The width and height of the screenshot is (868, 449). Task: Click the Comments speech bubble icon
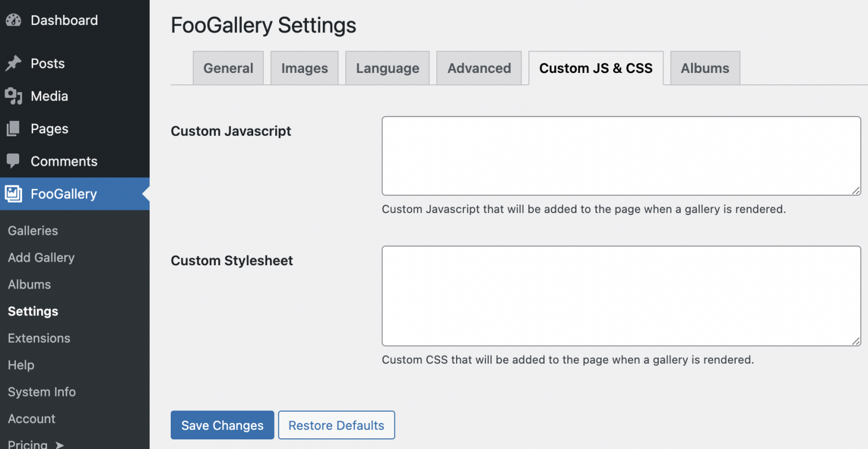13,162
